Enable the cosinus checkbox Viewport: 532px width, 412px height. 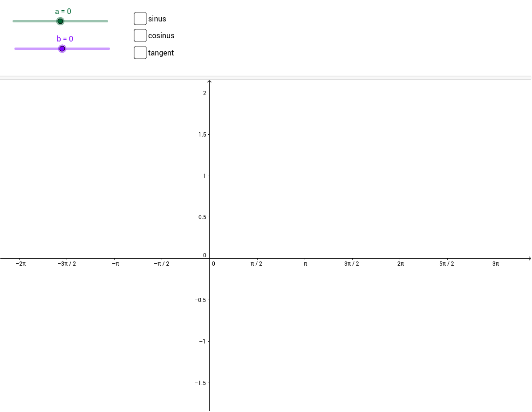coord(140,35)
